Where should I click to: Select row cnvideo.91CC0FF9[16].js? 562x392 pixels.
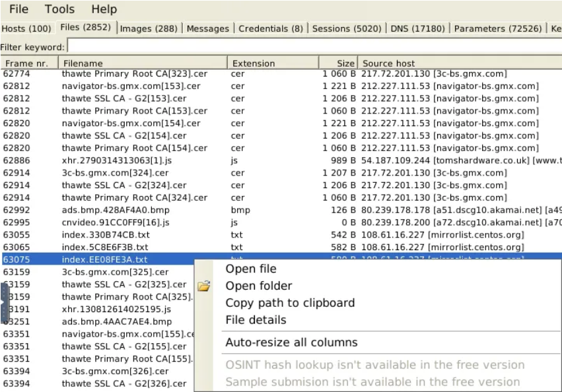(x=281, y=222)
